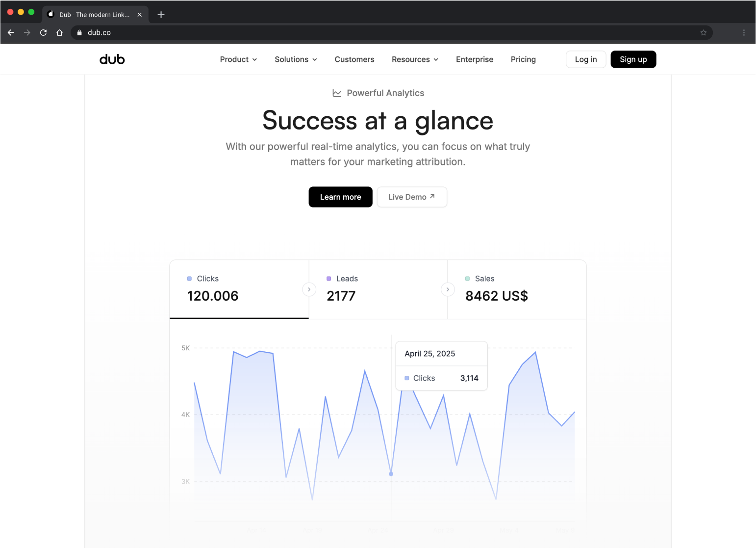
Task: Open a new browser tab
Action: pos(161,15)
